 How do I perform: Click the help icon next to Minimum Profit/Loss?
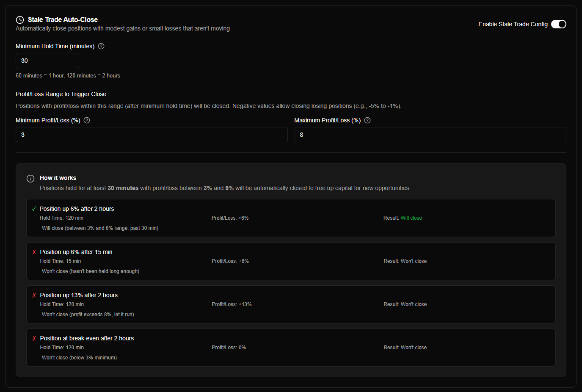(86, 120)
